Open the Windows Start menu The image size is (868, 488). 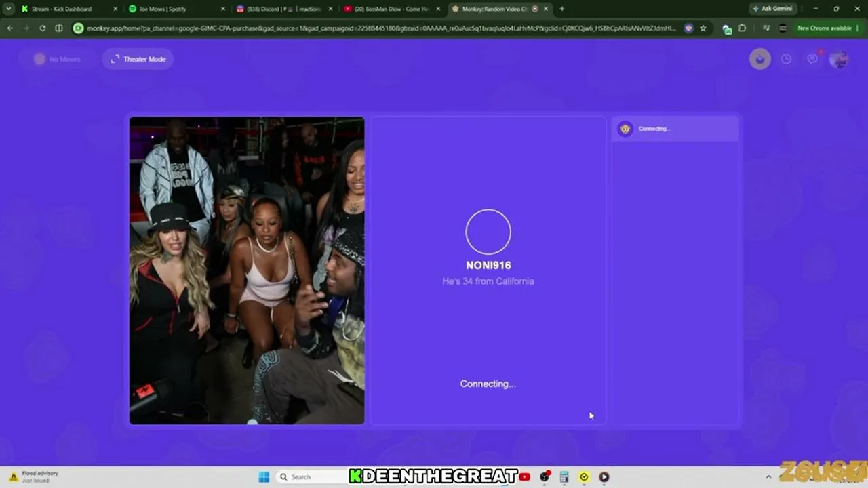point(264,476)
